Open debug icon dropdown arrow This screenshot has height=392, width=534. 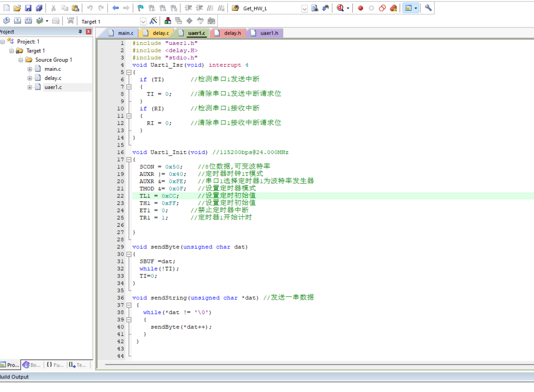click(348, 8)
